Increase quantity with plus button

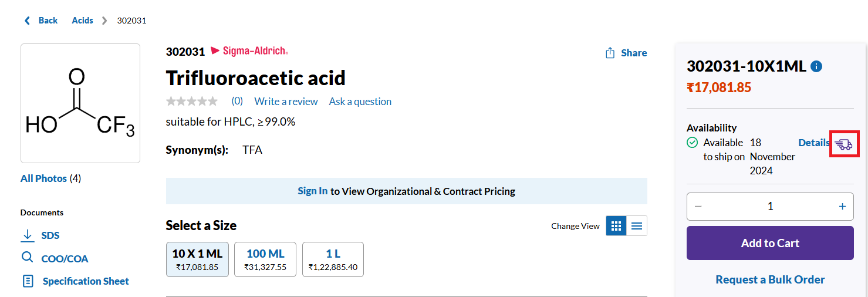click(842, 207)
